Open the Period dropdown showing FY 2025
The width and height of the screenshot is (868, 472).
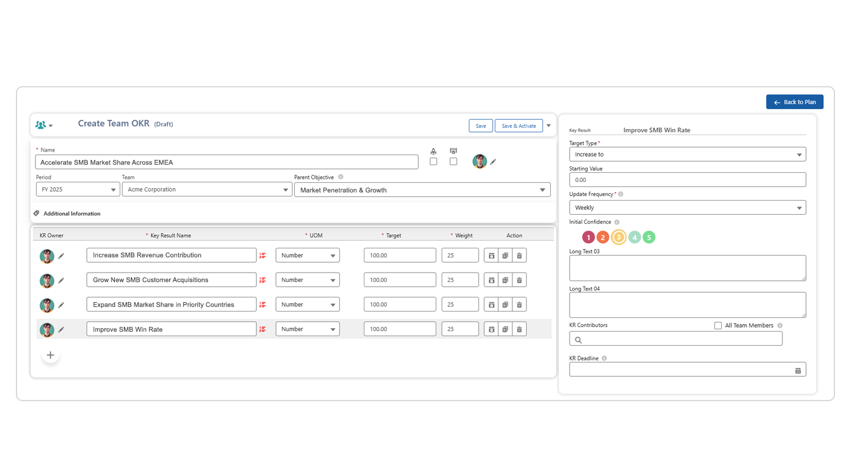78,189
